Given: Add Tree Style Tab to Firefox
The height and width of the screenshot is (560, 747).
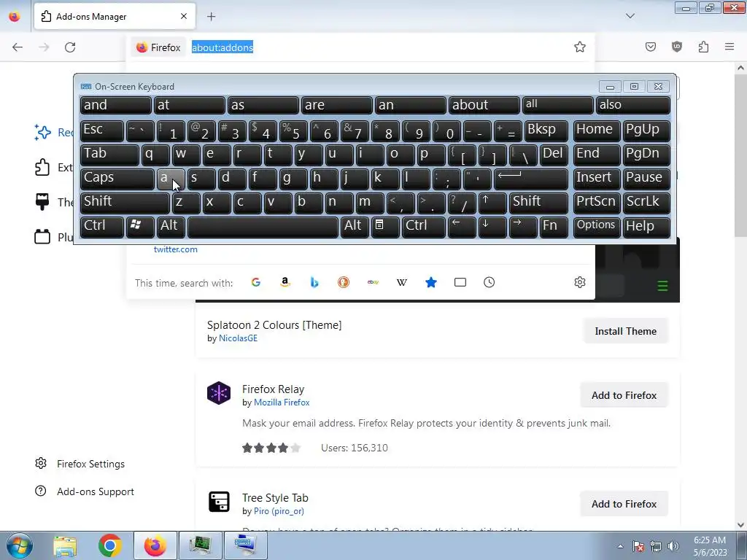Looking at the screenshot, I should click(624, 504).
